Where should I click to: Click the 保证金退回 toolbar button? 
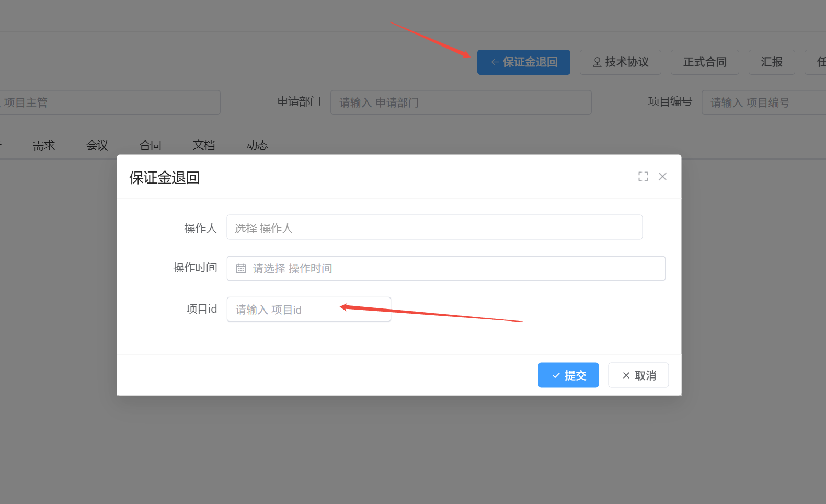tap(523, 62)
